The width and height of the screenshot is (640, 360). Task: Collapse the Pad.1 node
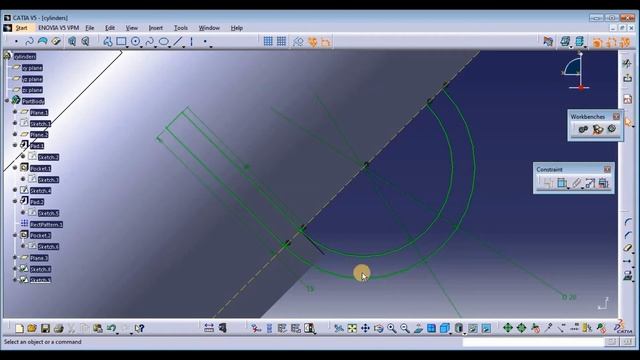point(15,145)
